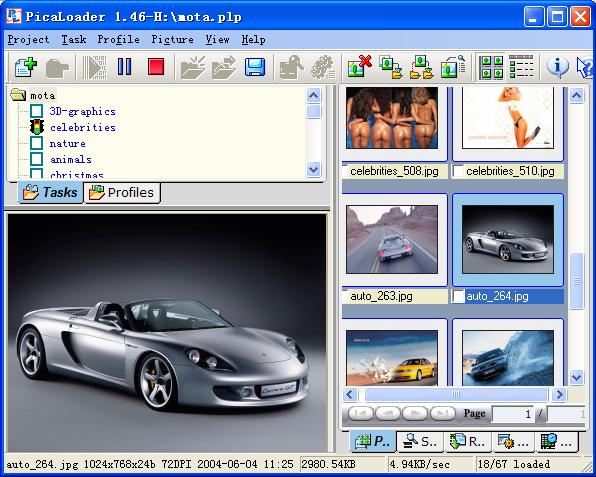Select the celebrities tree item
This screenshot has height=477, width=596.
point(82,127)
